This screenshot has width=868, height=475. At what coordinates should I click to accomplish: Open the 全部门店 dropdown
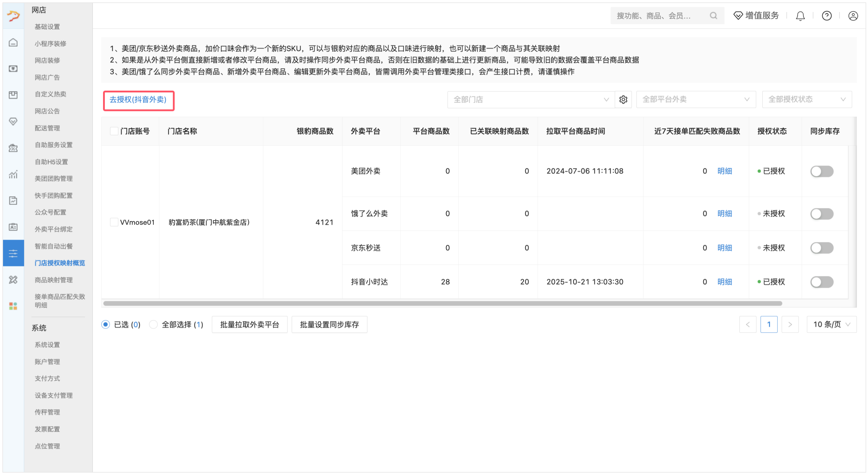(x=530, y=100)
